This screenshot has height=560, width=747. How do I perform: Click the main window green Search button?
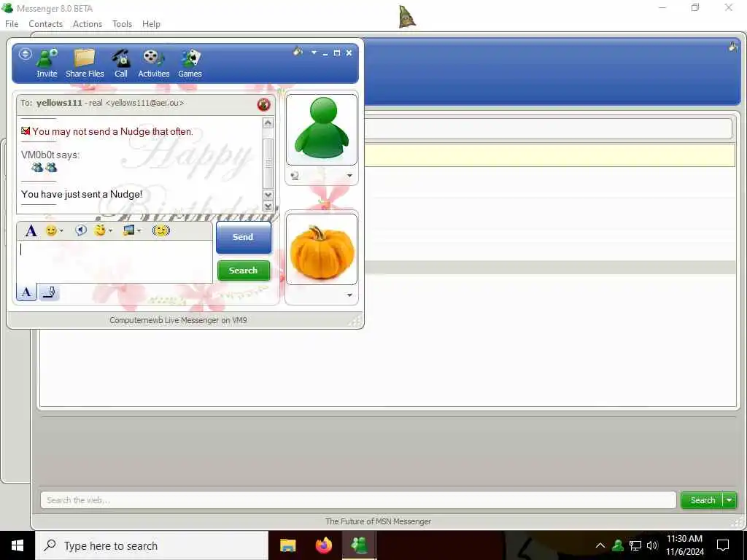point(703,500)
